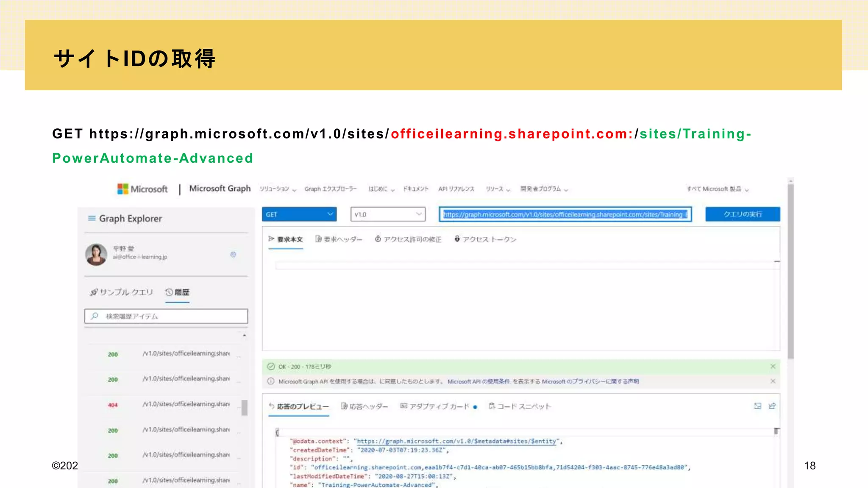Expand the はじめに menu
Viewport: 868px width, 488px height.
click(381, 189)
